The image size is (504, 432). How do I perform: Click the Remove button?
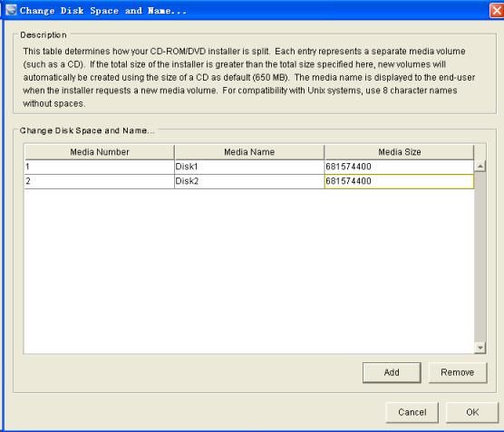[x=458, y=372]
